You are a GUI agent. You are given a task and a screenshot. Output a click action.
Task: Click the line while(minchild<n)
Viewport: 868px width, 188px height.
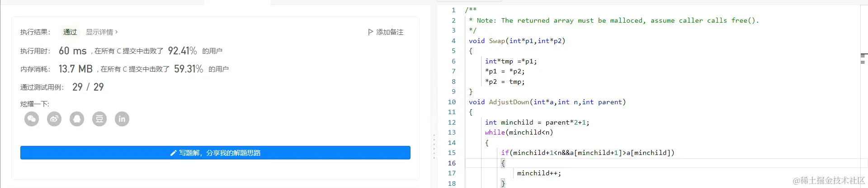tap(519, 132)
